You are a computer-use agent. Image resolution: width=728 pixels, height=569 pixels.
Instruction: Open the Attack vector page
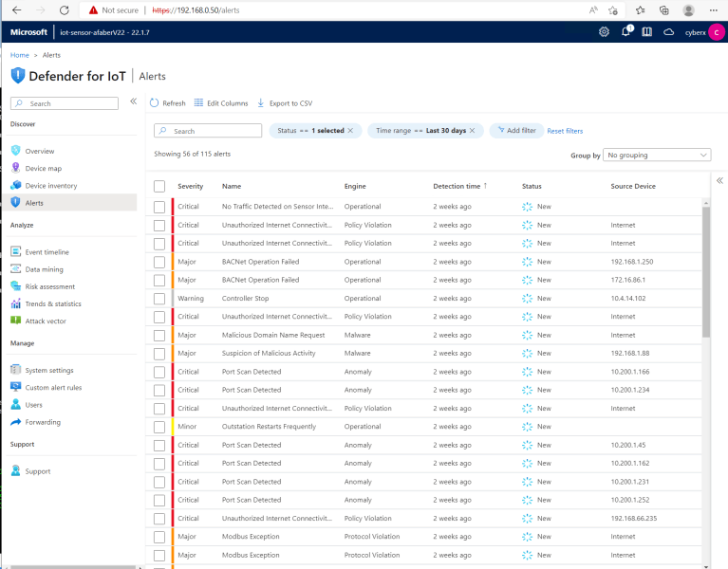pyautogui.click(x=46, y=321)
